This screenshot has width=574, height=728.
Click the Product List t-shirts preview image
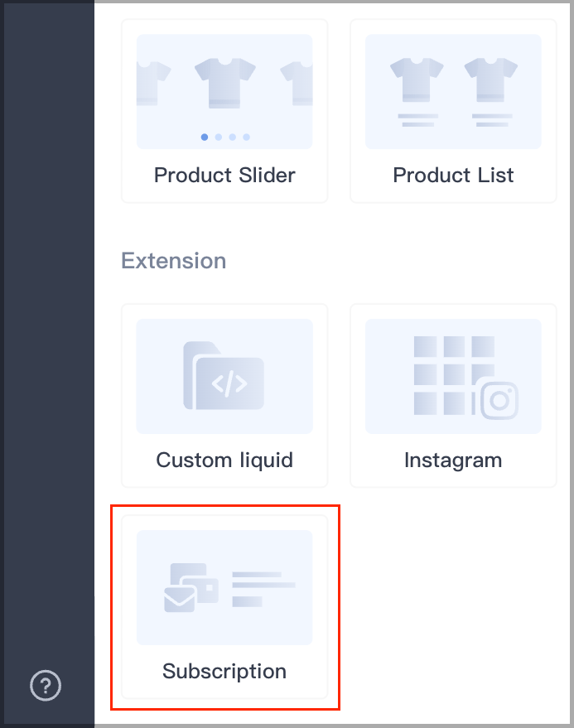453,91
